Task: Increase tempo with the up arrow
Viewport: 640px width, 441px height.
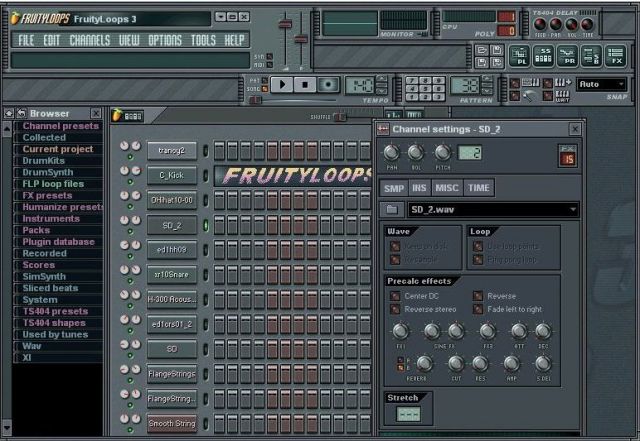Action: point(381,79)
